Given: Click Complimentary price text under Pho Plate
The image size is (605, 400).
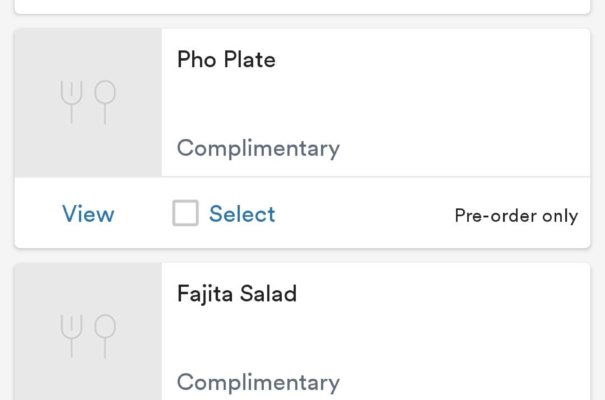Looking at the screenshot, I should point(258,149).
